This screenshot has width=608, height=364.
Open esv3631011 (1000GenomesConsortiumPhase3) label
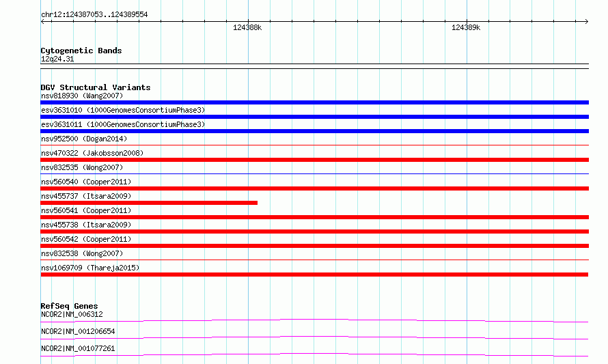tap(123, 124)
